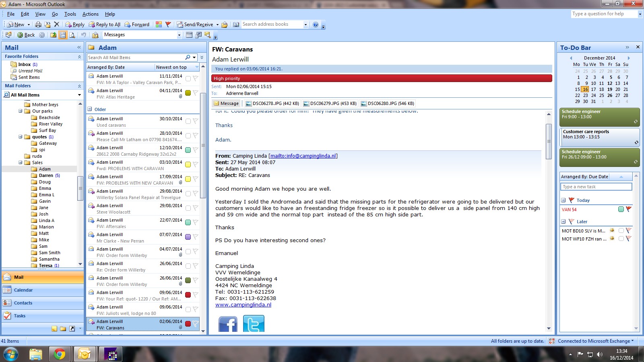Click the Print Preview icon
This screenshot has height=362, width=644.
[72, 35]
